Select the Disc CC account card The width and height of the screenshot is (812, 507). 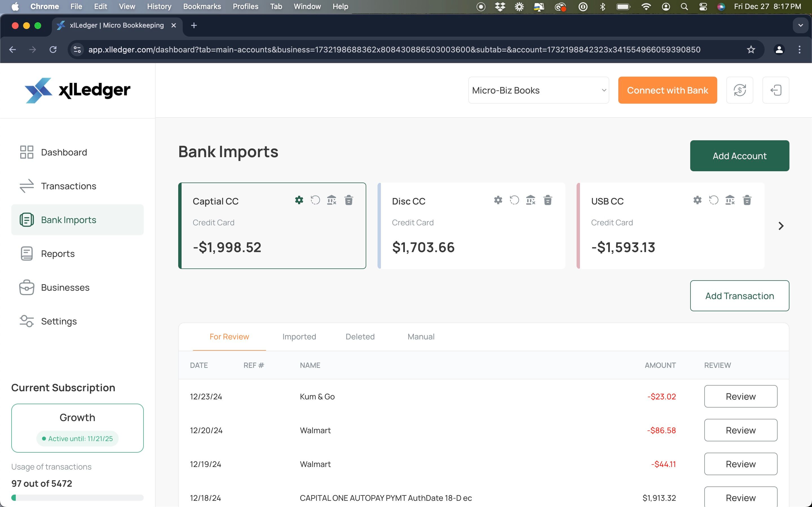(471, 226)
